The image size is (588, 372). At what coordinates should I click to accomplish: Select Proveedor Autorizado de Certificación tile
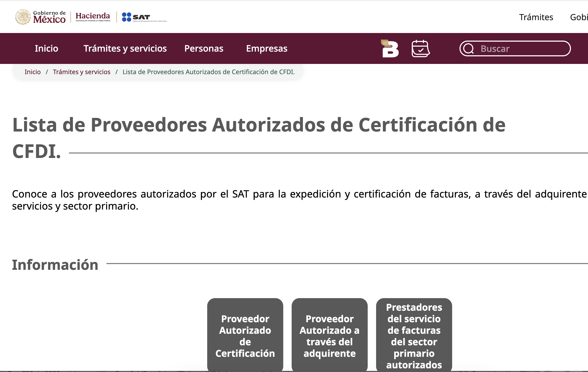point(245,336)
